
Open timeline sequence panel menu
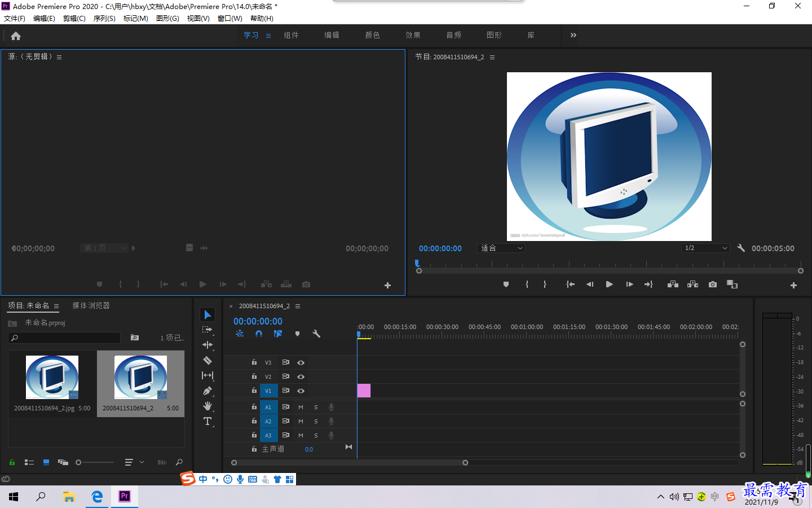[x=298, y=306]
